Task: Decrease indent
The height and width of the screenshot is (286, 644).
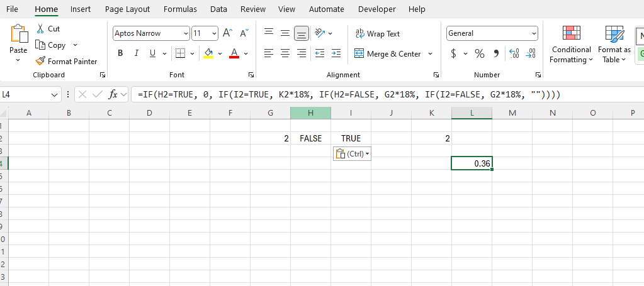Action: tap(320, 53)
